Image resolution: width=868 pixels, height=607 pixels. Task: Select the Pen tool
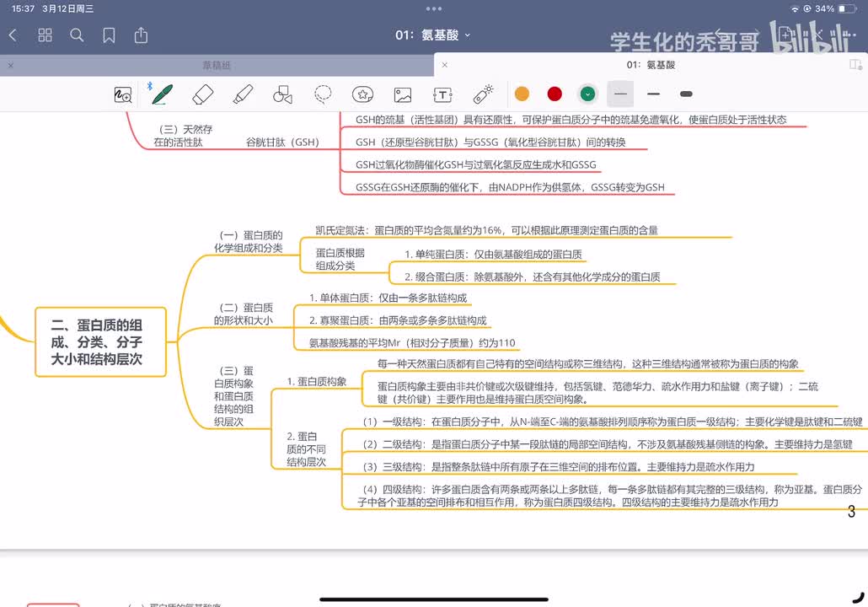pos(162,94)
